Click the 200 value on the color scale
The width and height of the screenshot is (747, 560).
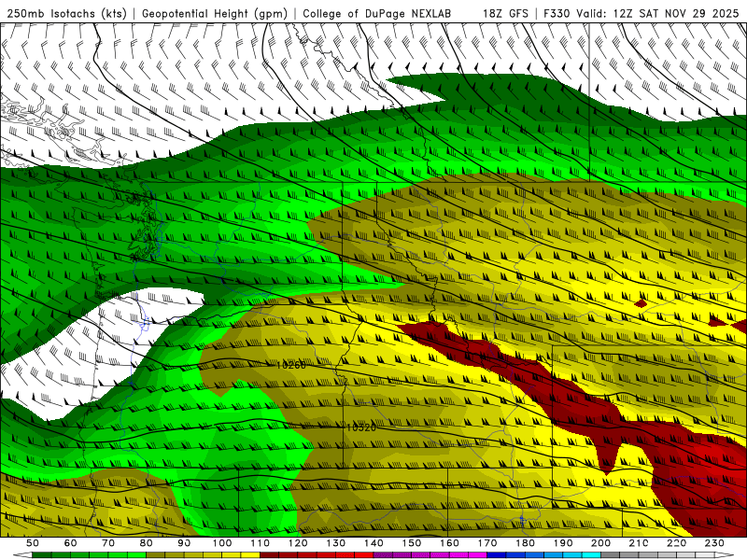point(601,543)
